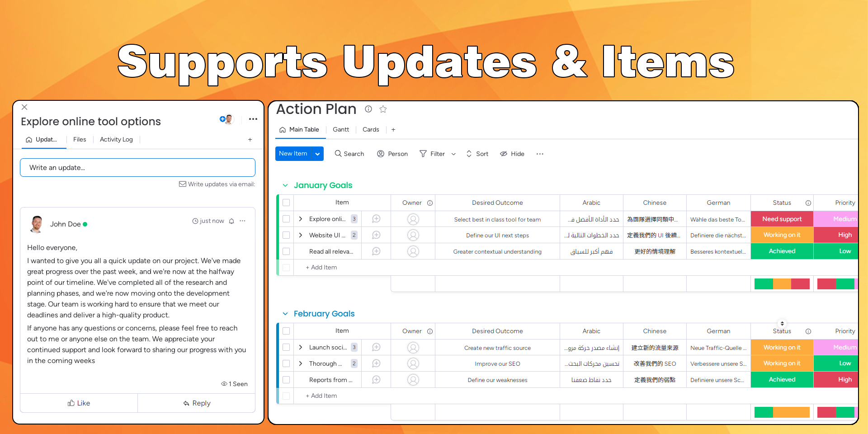Select the Main Table view
This screenshot has height=434, width=868.
click(299, 130)
